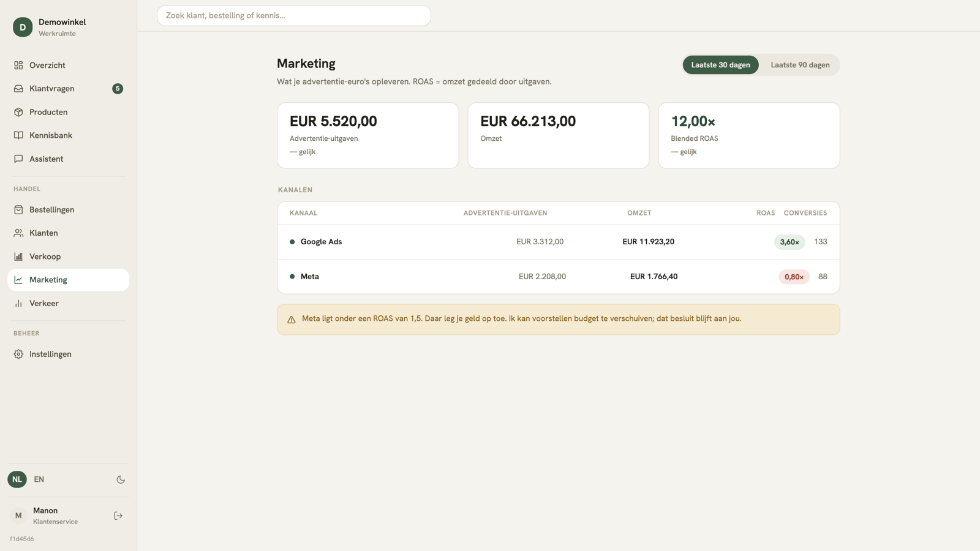
Task: Select the Laatste 30 dagen period
Action: [721, 65]
